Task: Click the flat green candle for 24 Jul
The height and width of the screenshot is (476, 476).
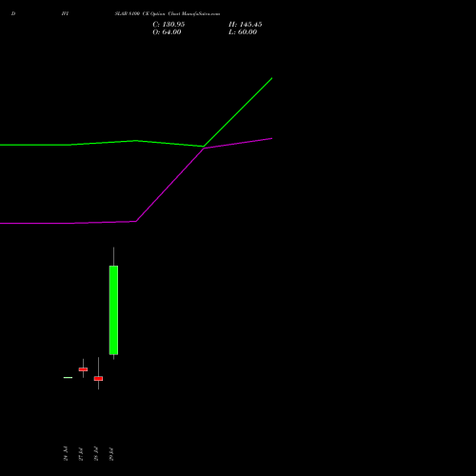Action: tap(68, 377)
